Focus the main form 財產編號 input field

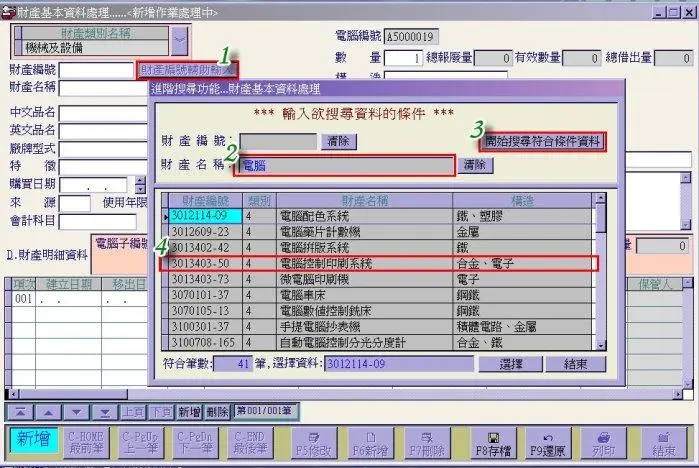coord(96,70)
